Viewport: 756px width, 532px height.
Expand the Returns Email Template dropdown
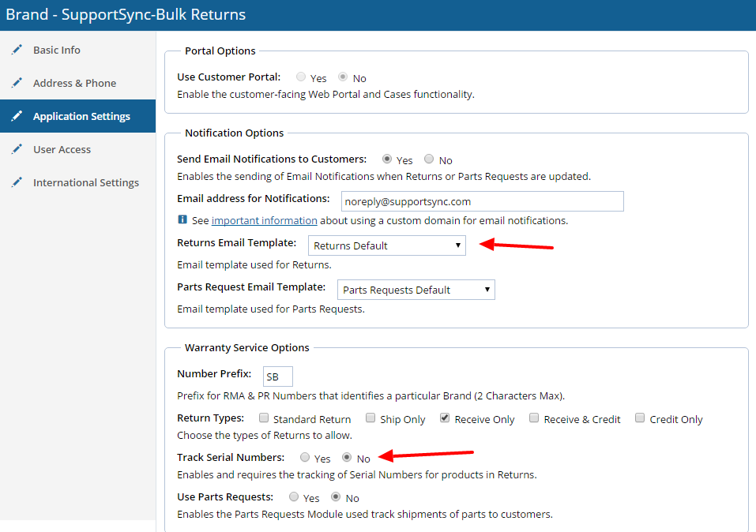click(386, 245)
